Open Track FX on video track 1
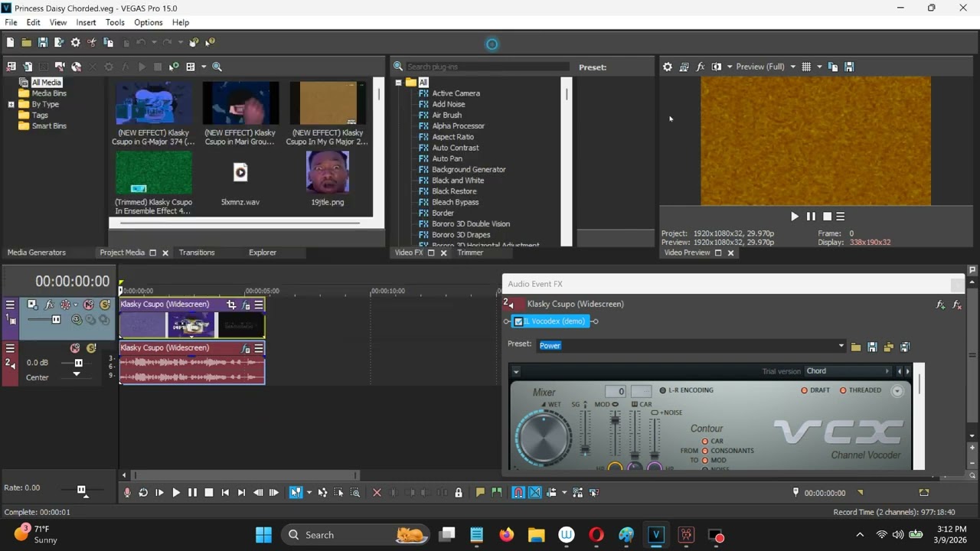 coord(50,305)
